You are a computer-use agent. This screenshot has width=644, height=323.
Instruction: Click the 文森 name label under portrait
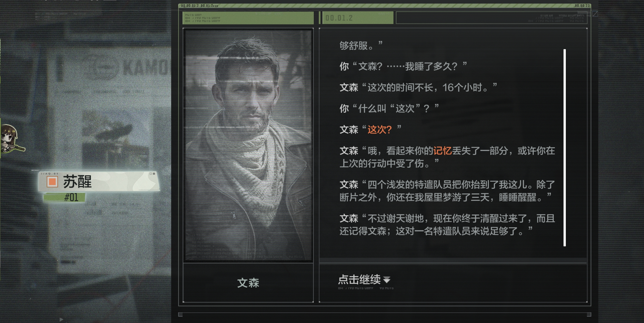[248, 283]
